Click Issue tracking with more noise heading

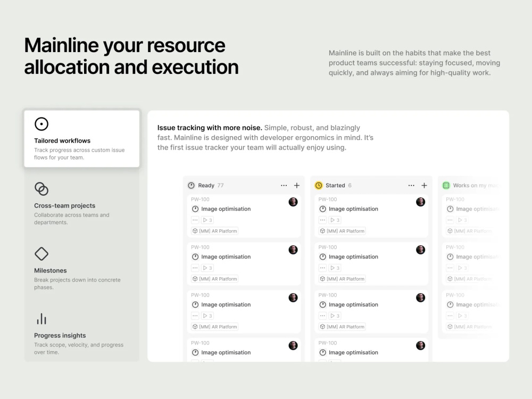[x=210, y=128]
